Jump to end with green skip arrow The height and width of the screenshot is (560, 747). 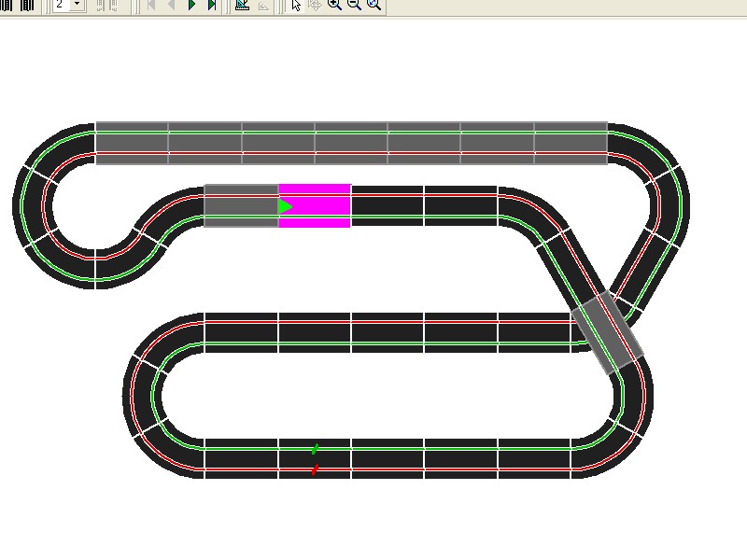pos(212,5)
